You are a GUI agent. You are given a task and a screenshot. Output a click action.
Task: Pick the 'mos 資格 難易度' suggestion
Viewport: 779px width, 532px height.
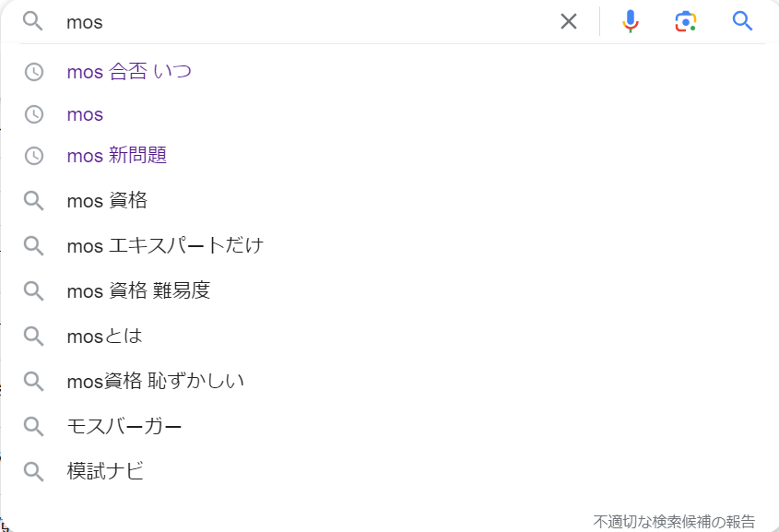138,290
